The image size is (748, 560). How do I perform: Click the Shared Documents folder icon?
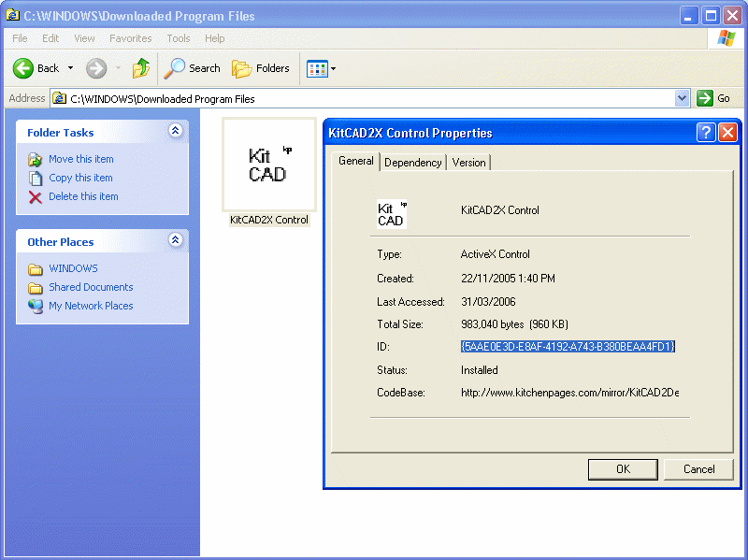pyautogui.click(x=36, y=288)
